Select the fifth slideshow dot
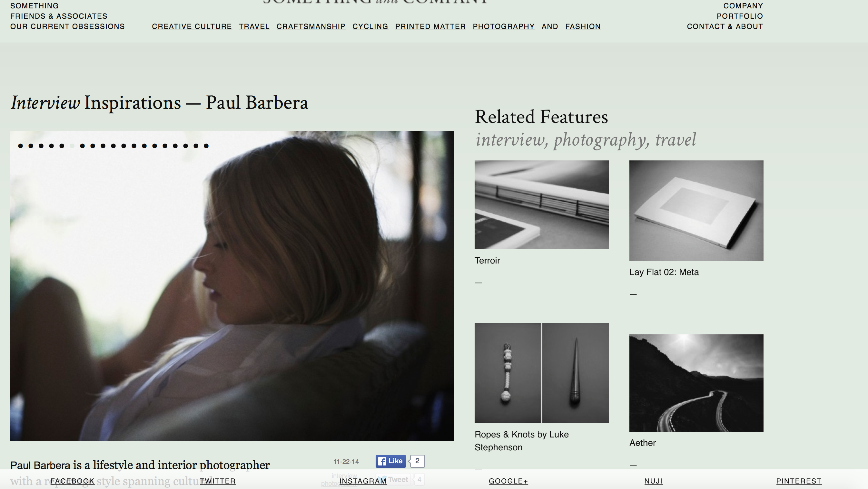This screenshot has width=868, height=489. (62, 146)
